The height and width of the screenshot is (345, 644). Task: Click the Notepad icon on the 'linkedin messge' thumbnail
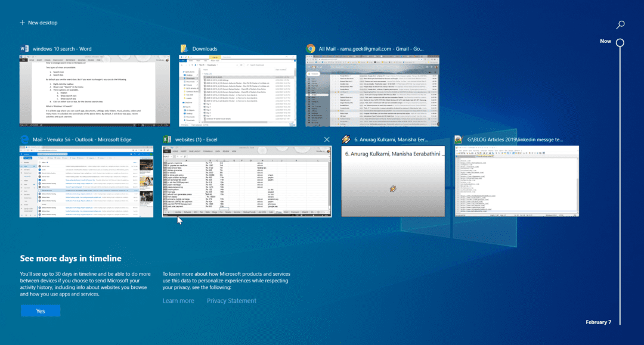pos(459,139)
